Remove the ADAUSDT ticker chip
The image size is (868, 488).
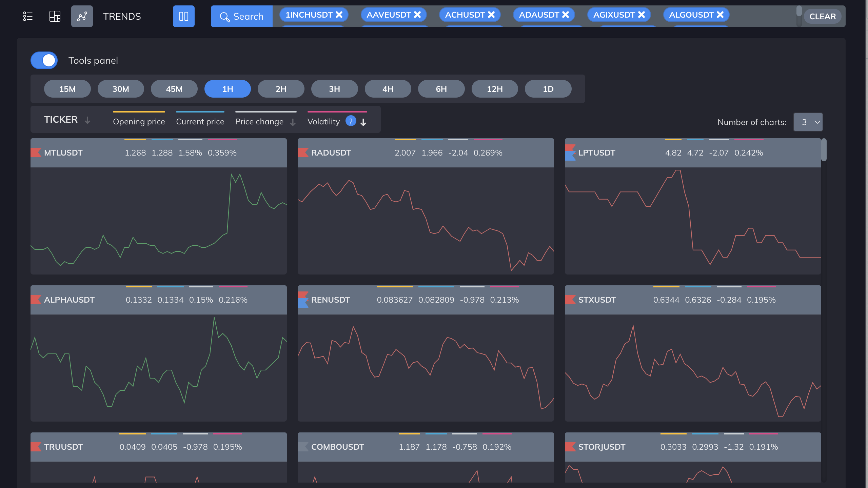(x=566, y=15)
